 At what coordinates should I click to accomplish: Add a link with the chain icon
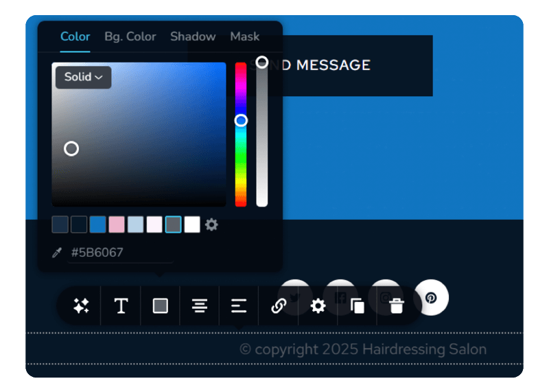pyautogui.click(x=279, y=305)
